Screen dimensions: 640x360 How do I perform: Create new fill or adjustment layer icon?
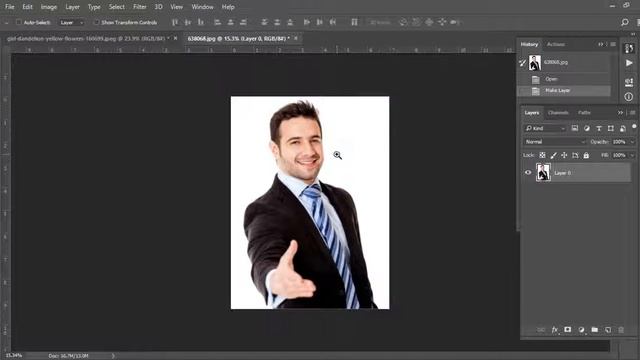(581, 330)
